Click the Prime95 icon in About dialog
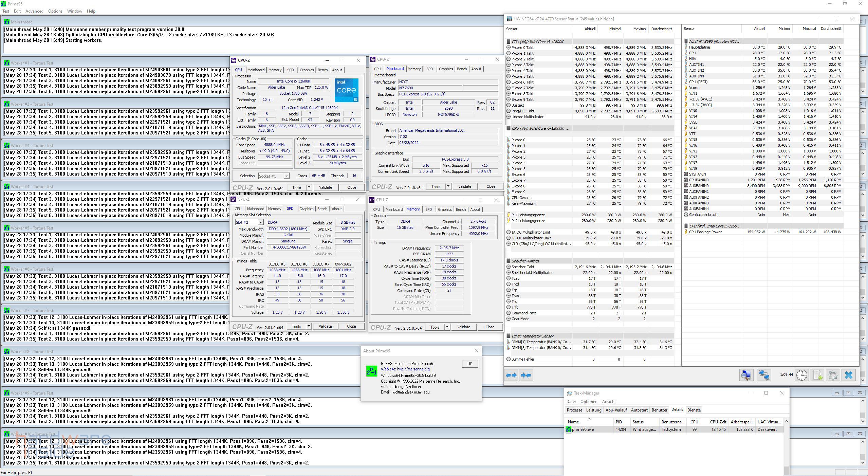 [x=372, y=371]
